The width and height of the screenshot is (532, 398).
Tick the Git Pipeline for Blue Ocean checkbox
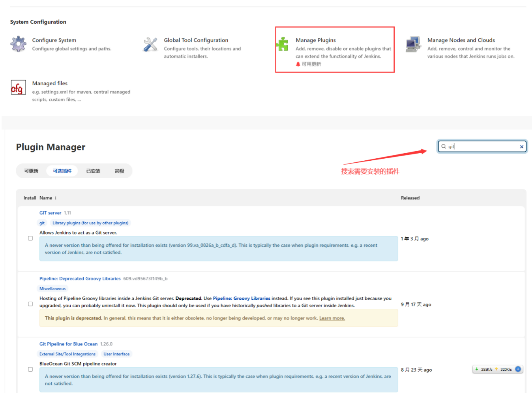(30, 369)
